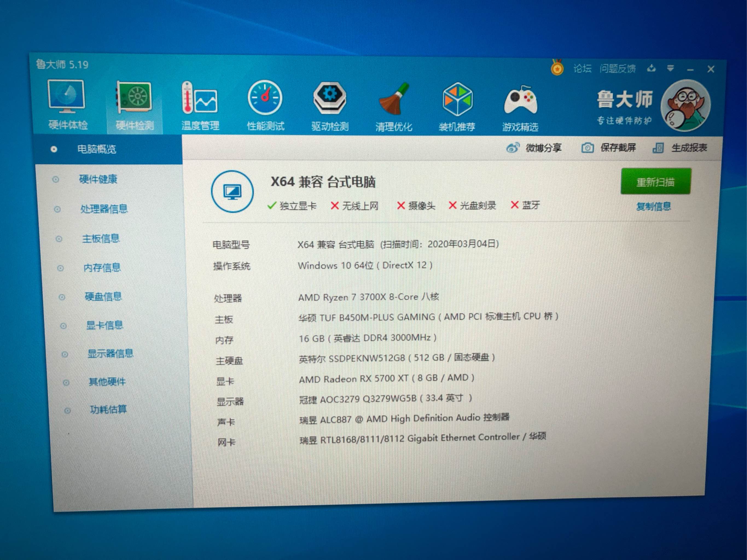Click the 蓝牙 status indicator
747x560 pixels.
pos(525,205)
